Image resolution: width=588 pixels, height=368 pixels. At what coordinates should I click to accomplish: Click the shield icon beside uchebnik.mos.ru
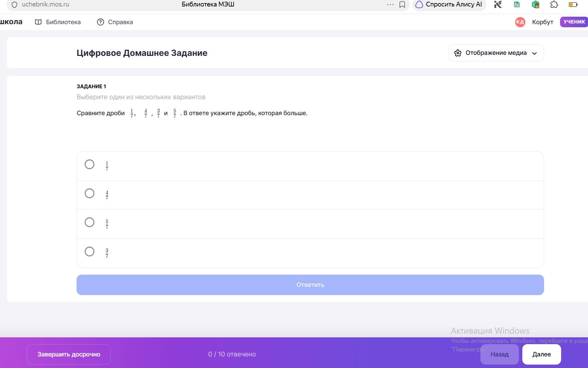[14, 5]
